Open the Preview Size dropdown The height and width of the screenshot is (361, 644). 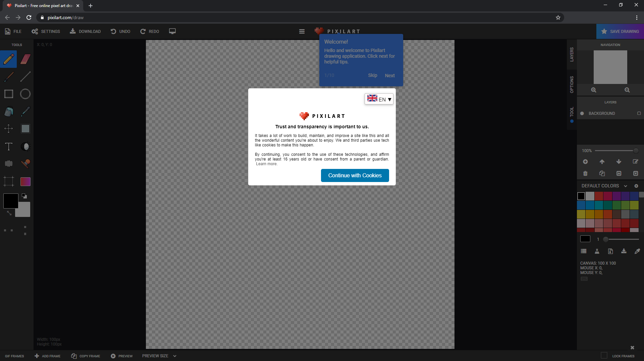(x=159, y=356)
